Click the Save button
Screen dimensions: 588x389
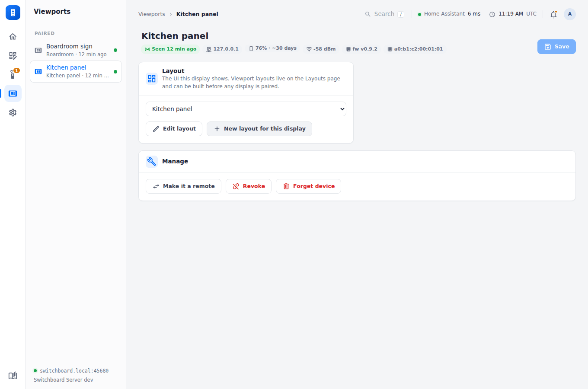(x=556, y=47)
